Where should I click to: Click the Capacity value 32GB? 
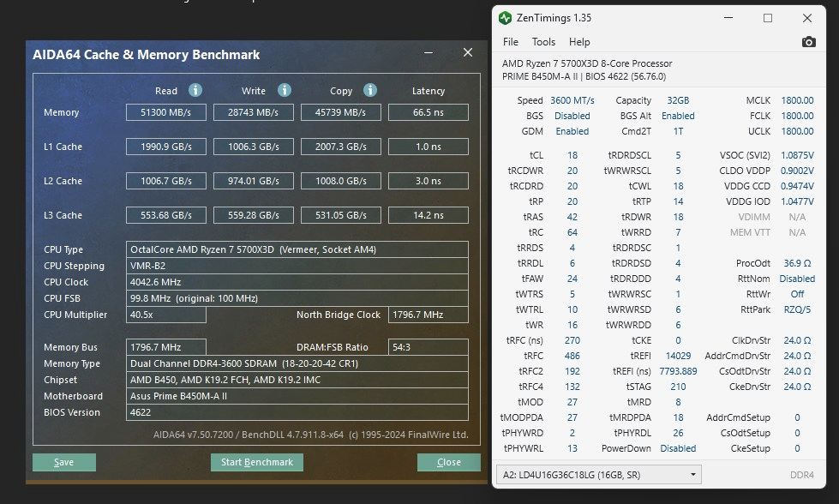click(x=678, y=100)
